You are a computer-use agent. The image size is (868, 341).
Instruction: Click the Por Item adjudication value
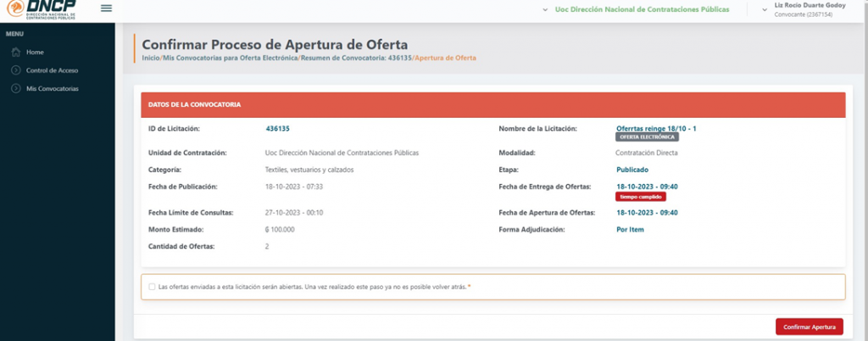pos(630,229)
